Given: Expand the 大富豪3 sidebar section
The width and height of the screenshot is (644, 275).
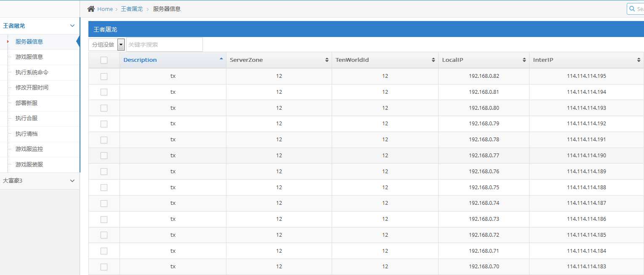Looking at the screenshot, I should [40, 181].
